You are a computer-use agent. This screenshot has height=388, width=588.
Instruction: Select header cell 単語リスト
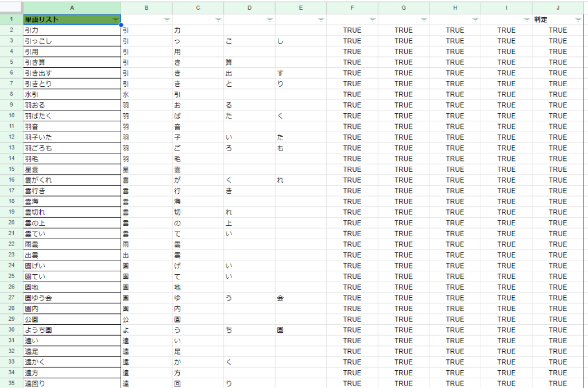click(72, 20)
